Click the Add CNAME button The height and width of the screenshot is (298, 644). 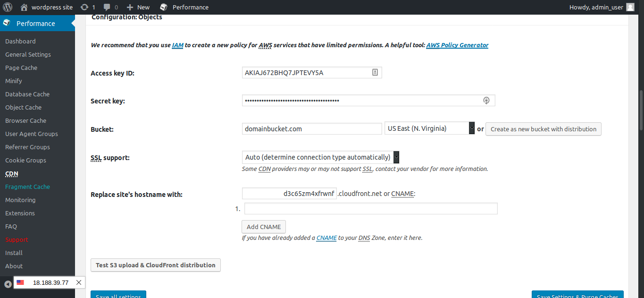coord(264,227)
